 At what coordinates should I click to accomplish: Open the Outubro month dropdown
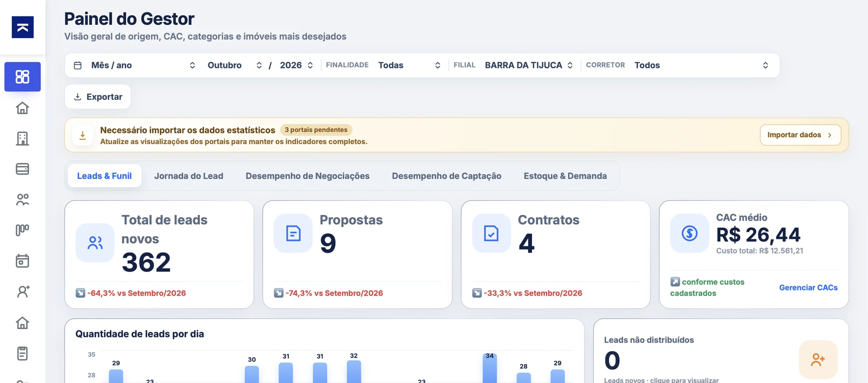pos(235,65)
